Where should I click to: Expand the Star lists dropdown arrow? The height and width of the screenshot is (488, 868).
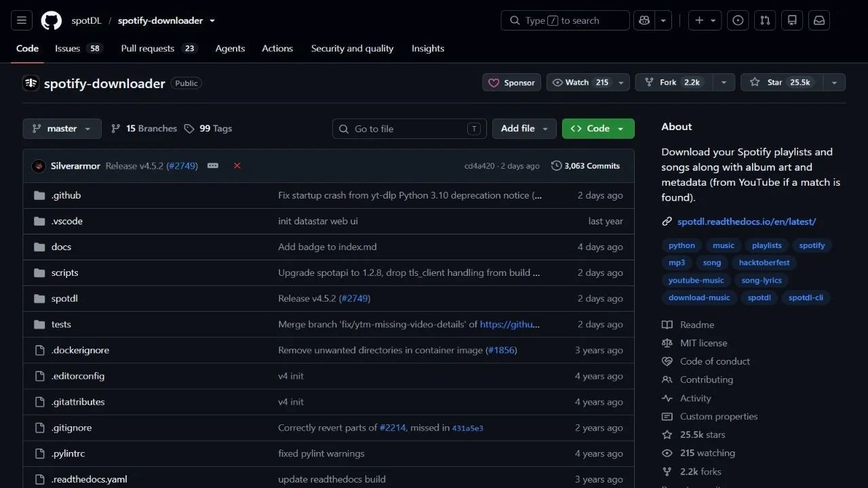pos(834,83)
